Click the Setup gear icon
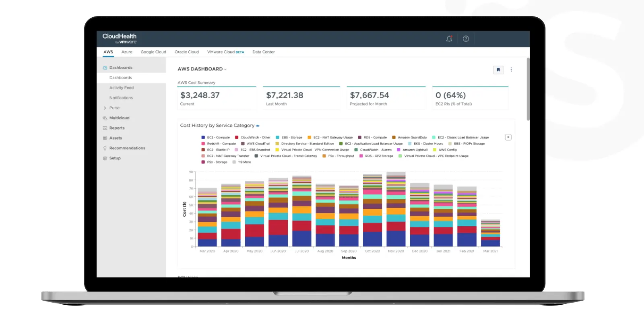Image resolution: width=644 pixels, height=322 pixels. tap(105, 158)
